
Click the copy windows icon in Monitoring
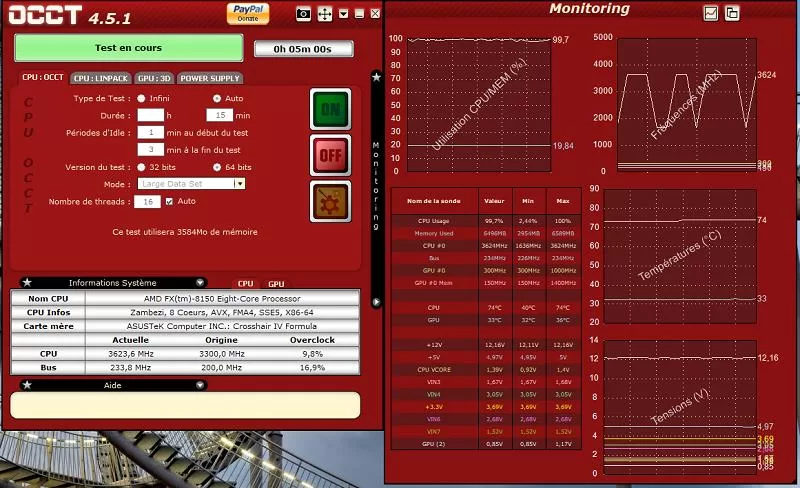732,13
